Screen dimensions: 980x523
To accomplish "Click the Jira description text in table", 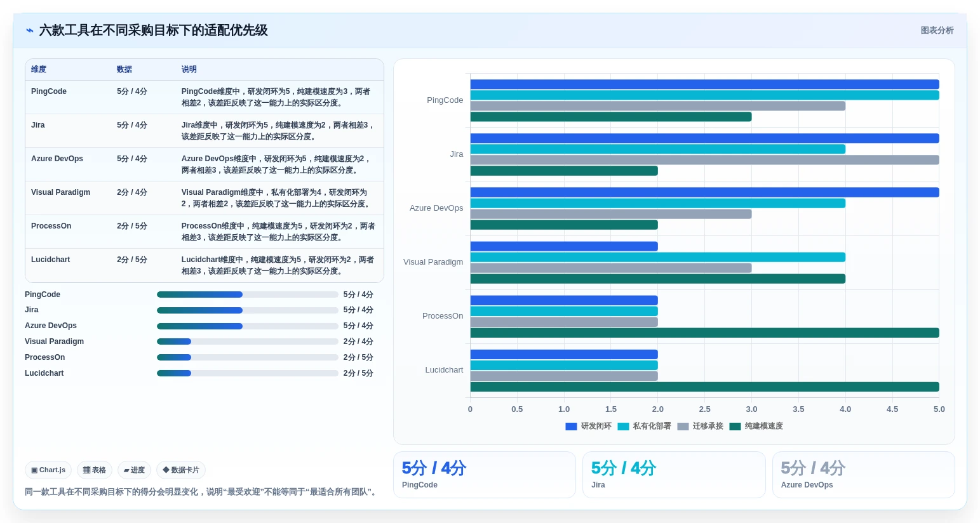I will 278,131.
